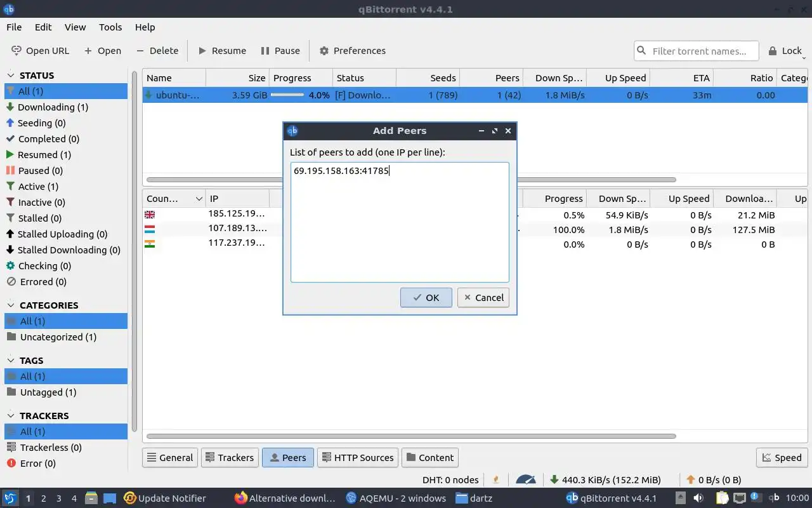This screenshot has width=812, height=508.
Task: Select the Active (1) status filter
Action: click(66, 187)
